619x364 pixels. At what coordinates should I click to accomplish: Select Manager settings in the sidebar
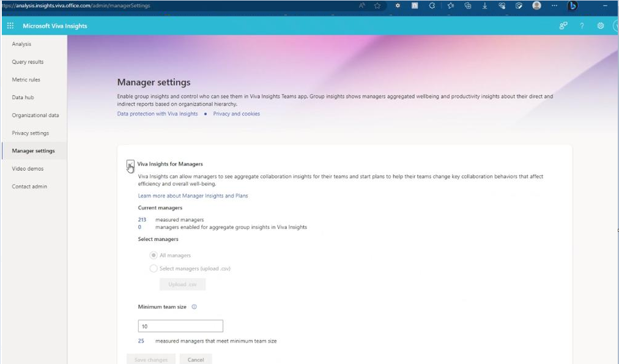coord(33,151)
